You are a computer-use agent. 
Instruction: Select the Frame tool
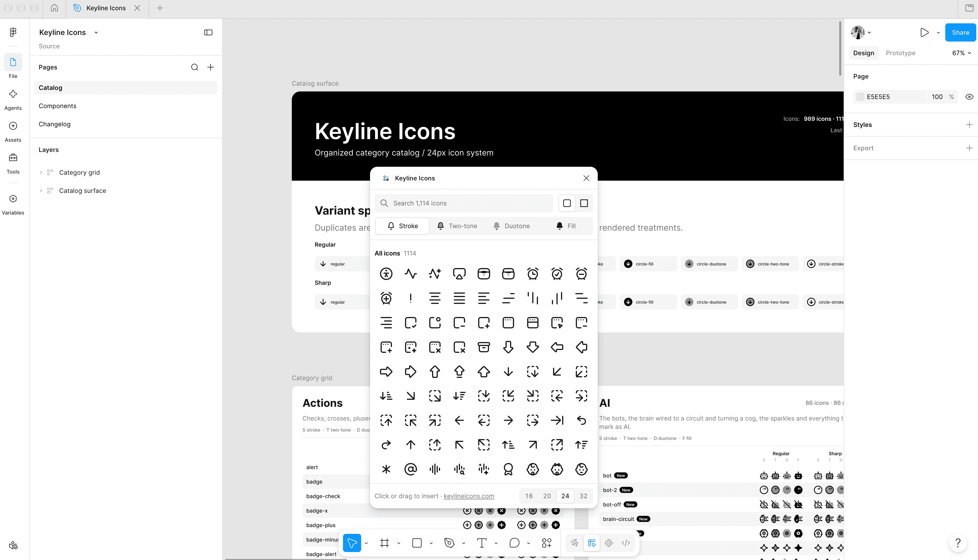pos(384,543)
